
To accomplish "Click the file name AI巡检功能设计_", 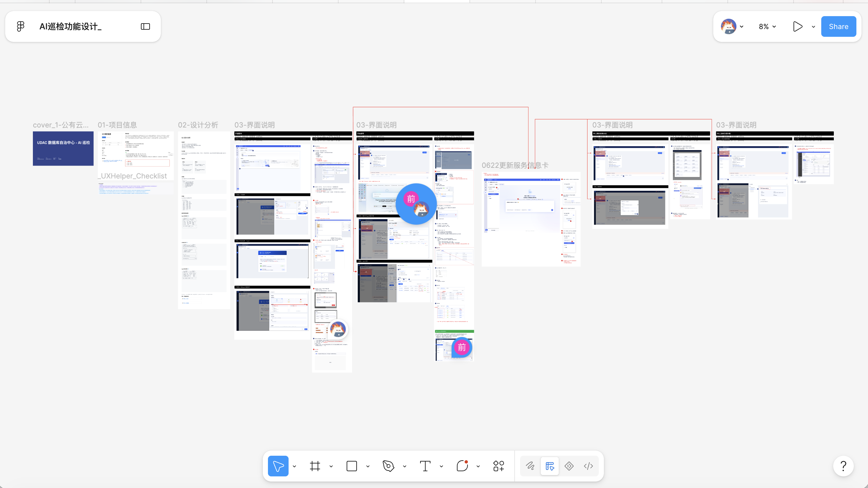I will point(70,26).
